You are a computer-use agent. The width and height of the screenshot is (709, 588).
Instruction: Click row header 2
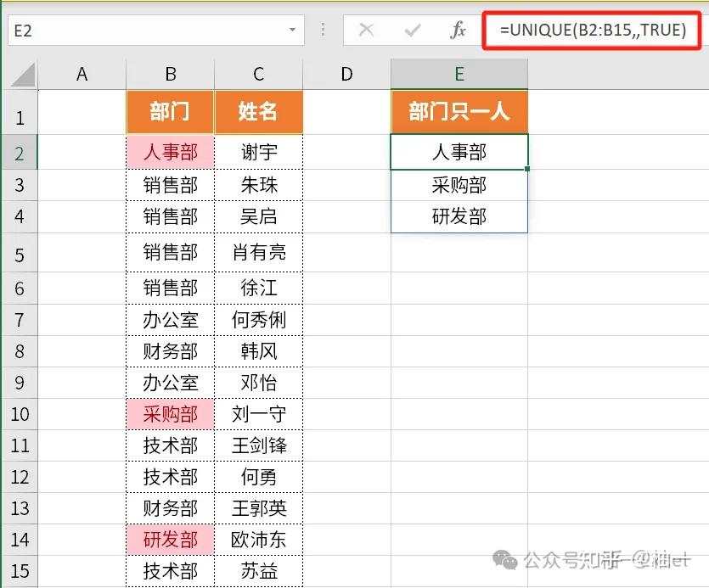click(20, 153)
